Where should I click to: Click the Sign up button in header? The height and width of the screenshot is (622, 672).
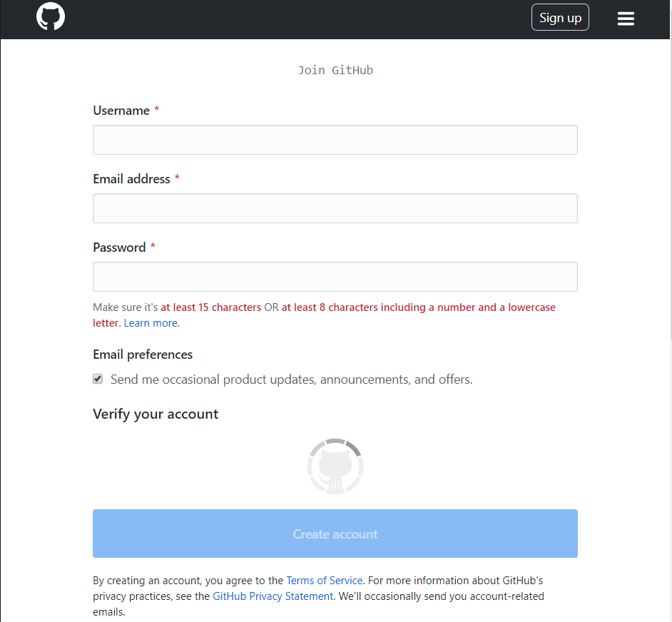click(560, 18)
